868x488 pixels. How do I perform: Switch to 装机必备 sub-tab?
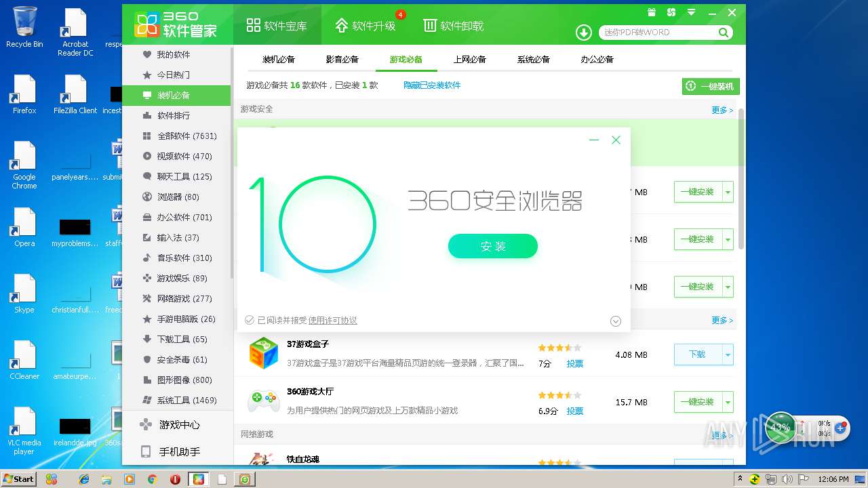(279, 59)
